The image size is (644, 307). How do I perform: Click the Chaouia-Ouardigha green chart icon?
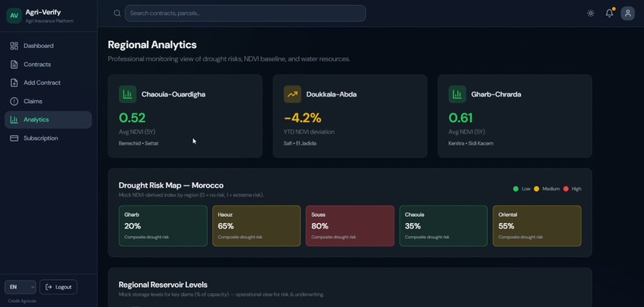tap(128, 94)
